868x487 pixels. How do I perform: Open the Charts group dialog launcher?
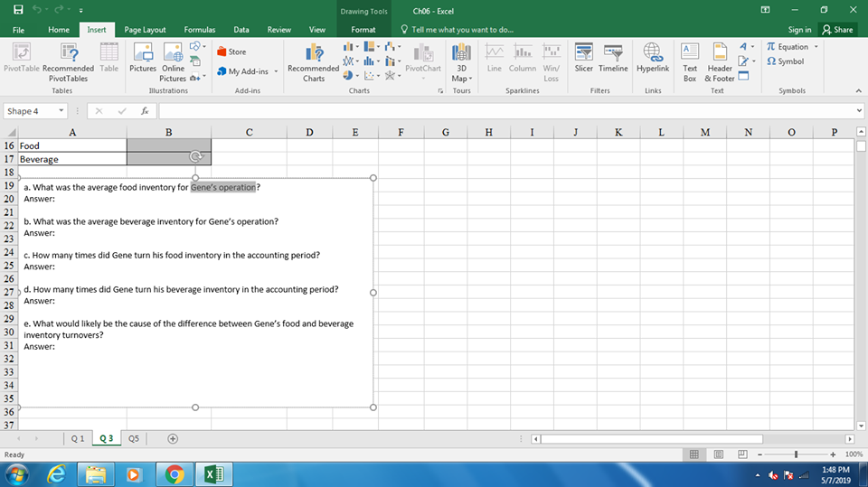(440, 90)
